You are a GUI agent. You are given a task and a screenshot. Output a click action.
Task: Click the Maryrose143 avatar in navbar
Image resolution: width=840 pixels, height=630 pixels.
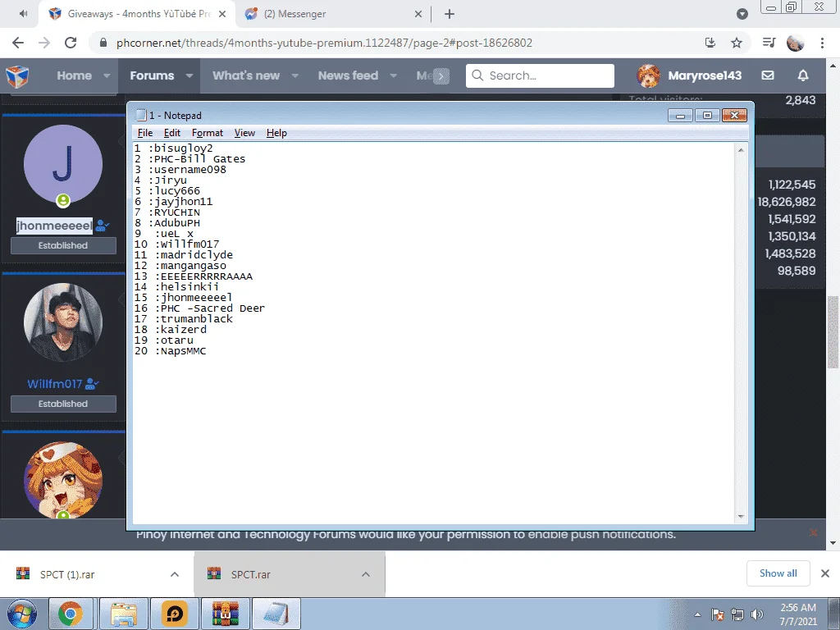(648, 75)
